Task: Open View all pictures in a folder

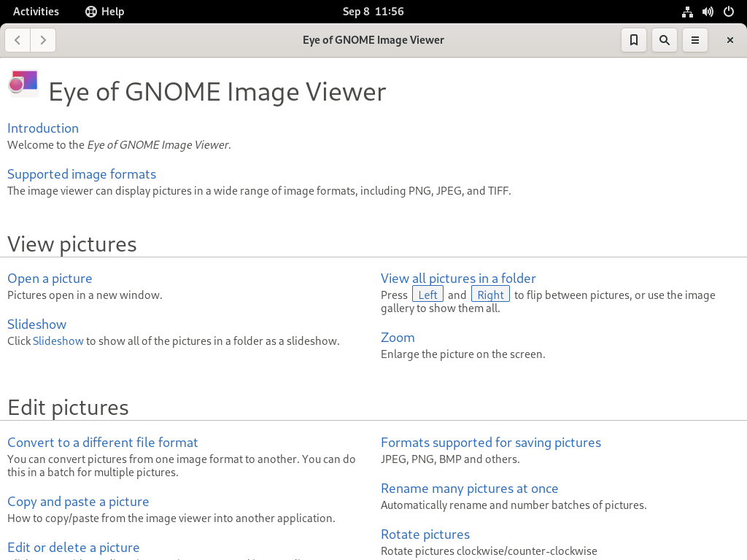Action: coord(458,279)
